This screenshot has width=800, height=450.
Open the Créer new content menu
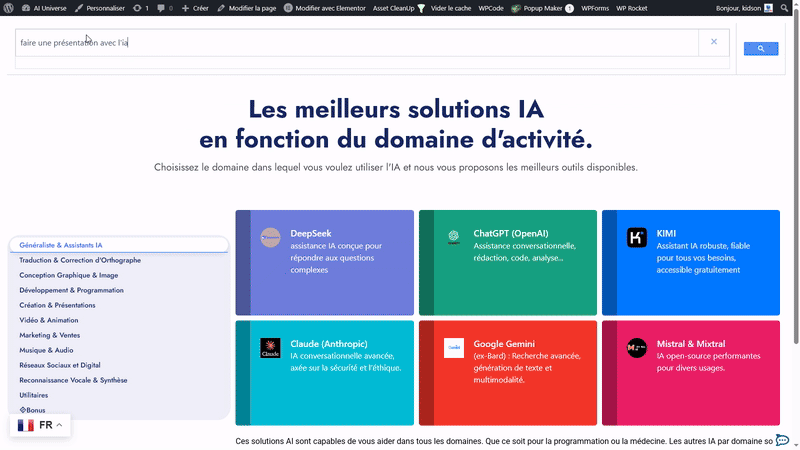click(x=195, y=8)
